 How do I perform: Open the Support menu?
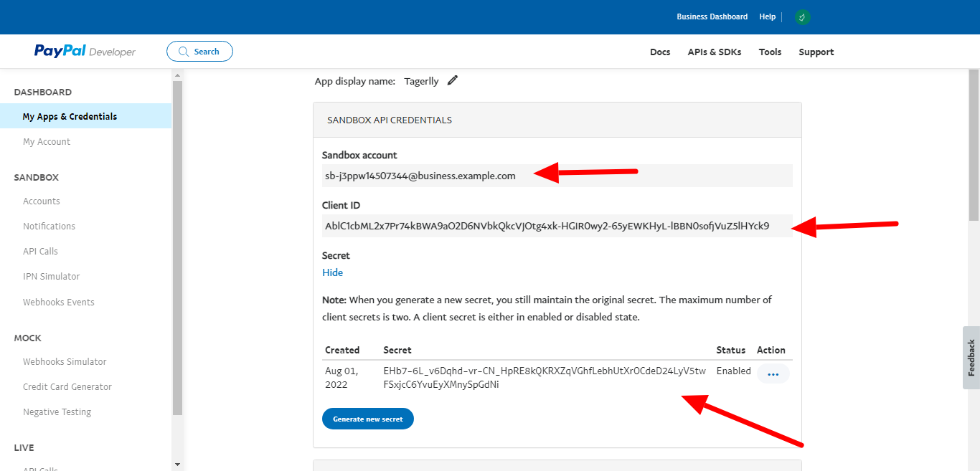pyautogui.click(x=816, y=52)
